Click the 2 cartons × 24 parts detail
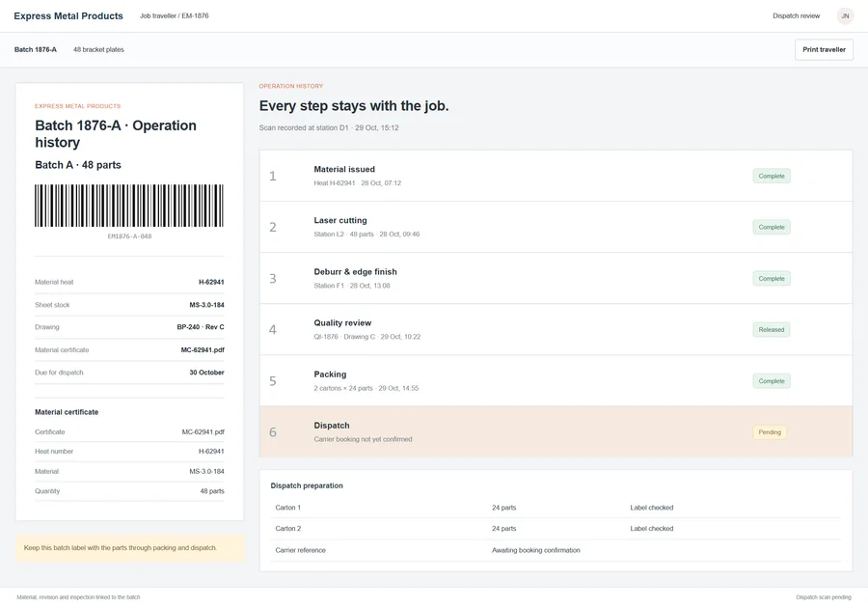Screen dimensions: 868x608 366,388
